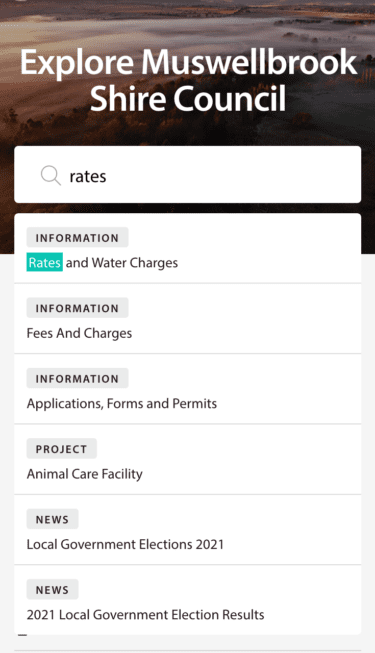The image size is (375, 653).
Task: Click the 'Explore Muswellbrook' heading line
Action: [x=188, y=62]
